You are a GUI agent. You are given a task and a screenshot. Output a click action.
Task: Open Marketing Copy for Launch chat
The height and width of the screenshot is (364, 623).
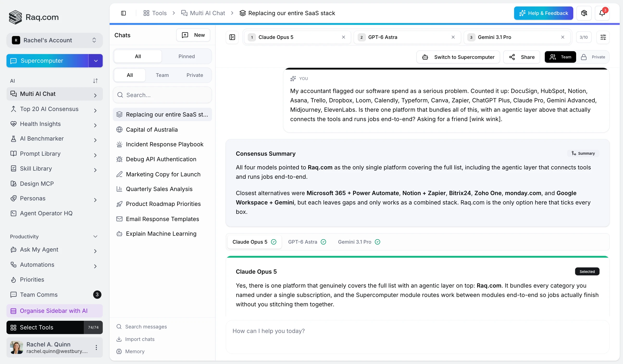click(162, 174)
